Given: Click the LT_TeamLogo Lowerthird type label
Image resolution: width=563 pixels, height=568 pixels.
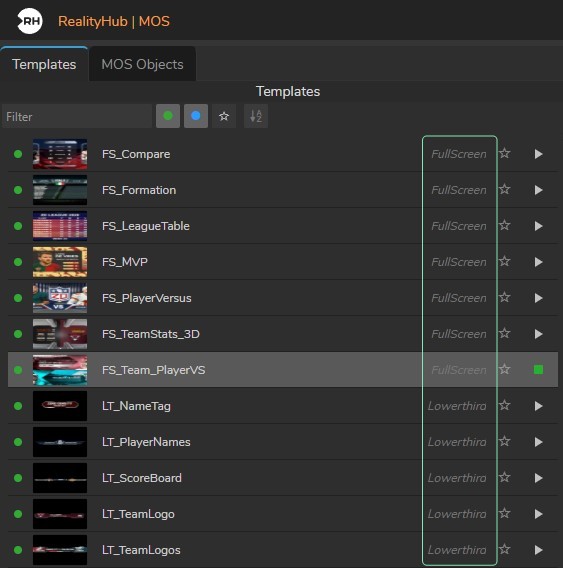Looking at the screenshot, I should point(457,514).
